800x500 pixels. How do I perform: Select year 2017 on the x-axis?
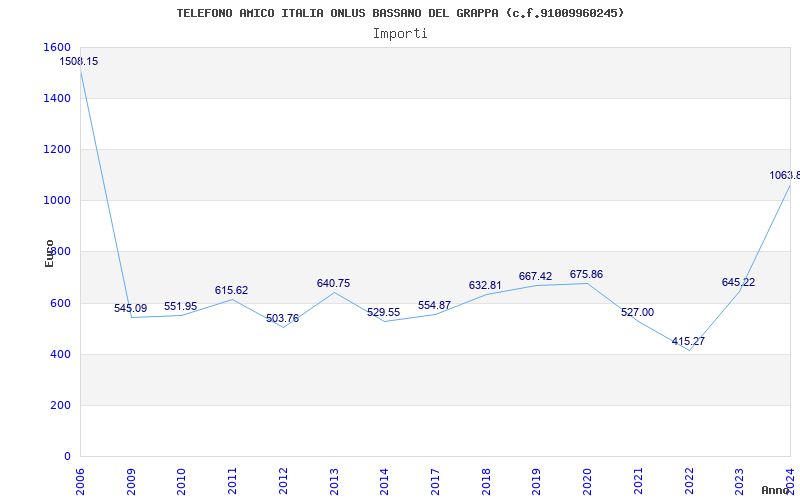[435, 480]
